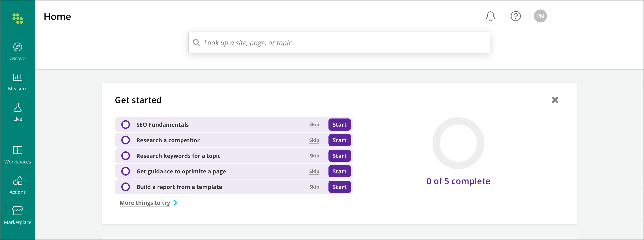Click the Home page heading

coord(57,16)
